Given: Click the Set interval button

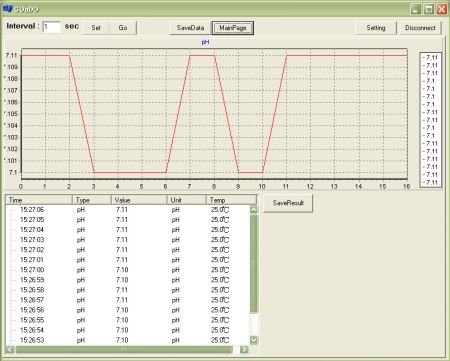Looking at the screenshot, I should tap(96, 28).
